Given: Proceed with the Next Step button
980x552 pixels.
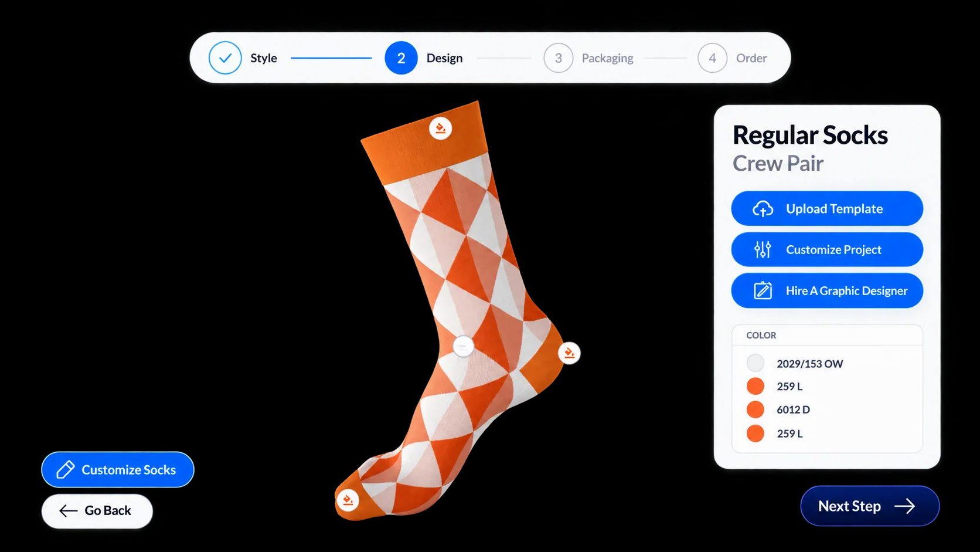Looking at the screenshot, I should click(x=870, y=506).
